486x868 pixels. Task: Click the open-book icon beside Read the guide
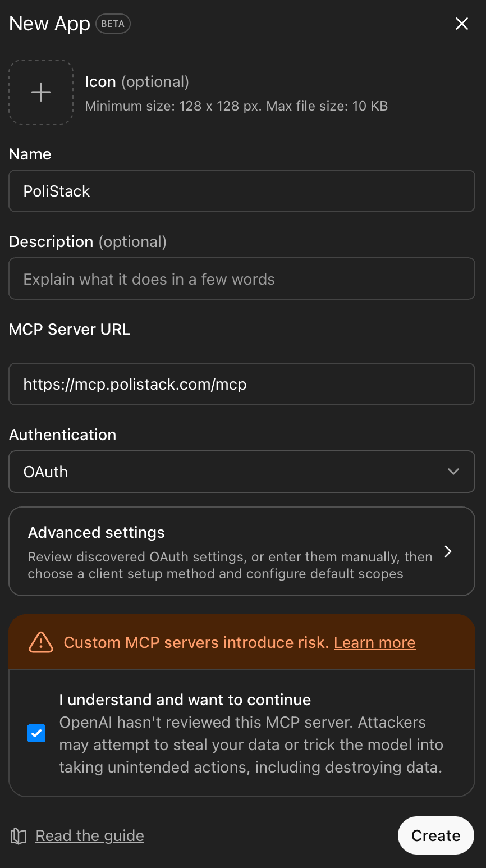[x=18, y=835]
